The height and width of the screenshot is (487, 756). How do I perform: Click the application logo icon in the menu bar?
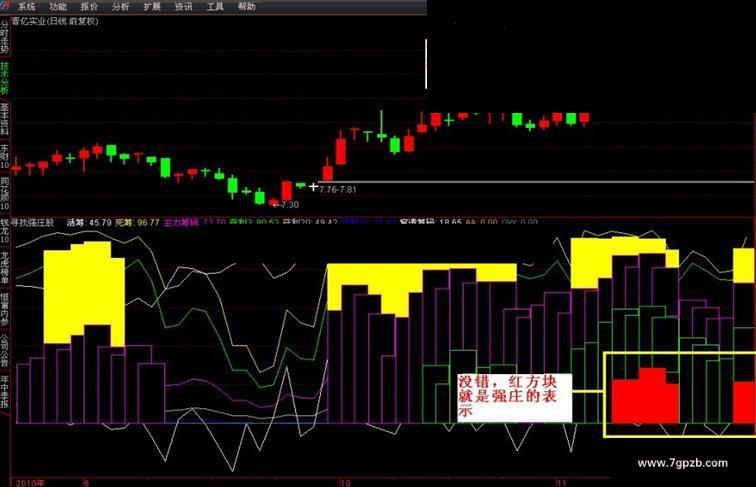(x=5, y=6)
